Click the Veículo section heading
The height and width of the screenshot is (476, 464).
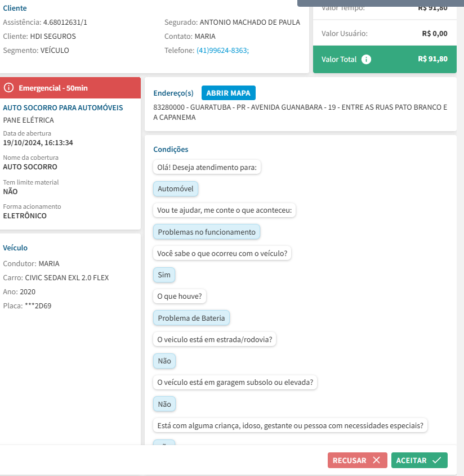click(15, 248)
